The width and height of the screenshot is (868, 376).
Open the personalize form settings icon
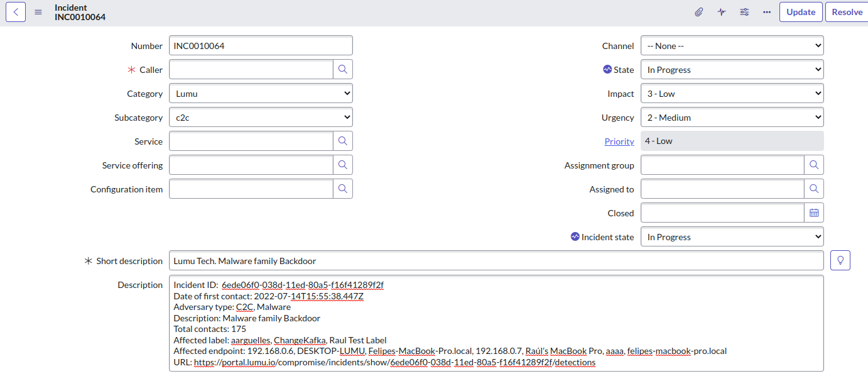click(x=744, y=12)
